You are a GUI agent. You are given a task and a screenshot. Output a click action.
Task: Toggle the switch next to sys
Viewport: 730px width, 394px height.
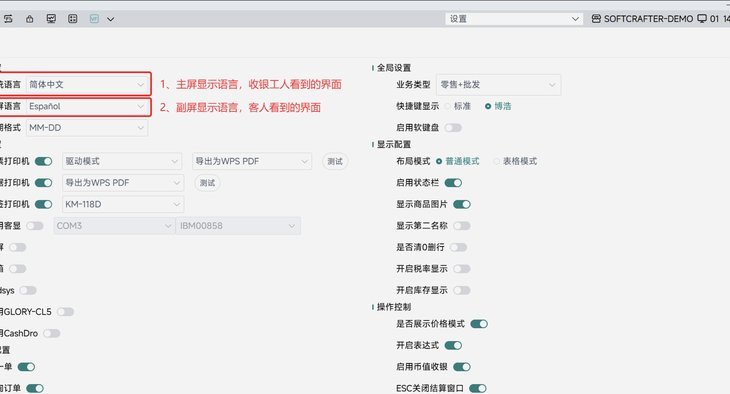pos(27,291)
